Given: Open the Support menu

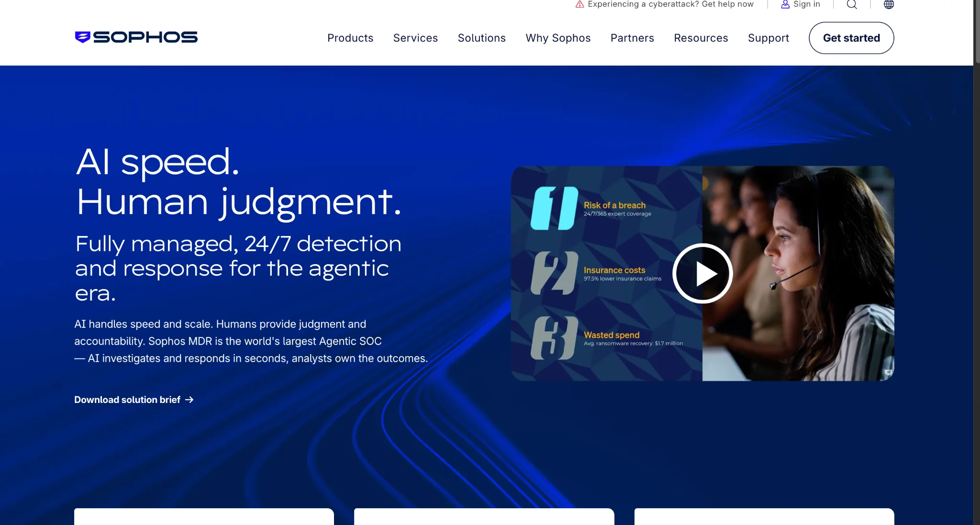Looking at the screenshot, I should click(x=768, y=38).
